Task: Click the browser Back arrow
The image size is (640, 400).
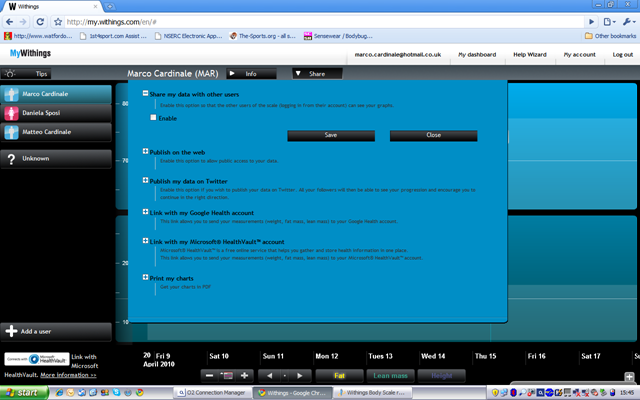Action: point(10,22)
